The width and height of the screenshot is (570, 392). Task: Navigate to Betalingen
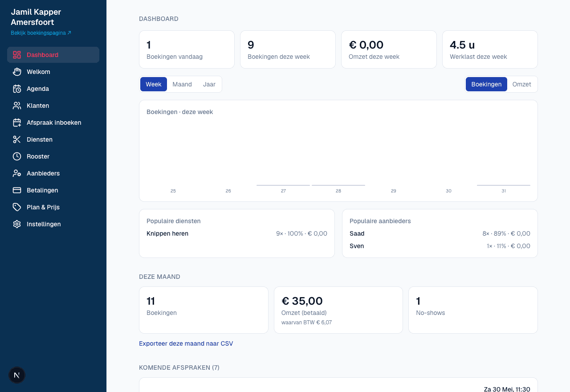tap(53, 190)
